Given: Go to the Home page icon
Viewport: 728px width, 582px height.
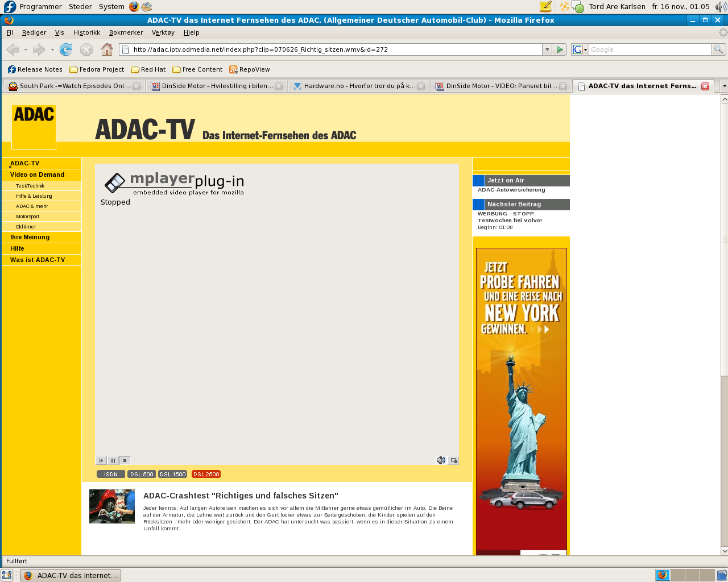Looking at the screenshot, I should (107, 49).
